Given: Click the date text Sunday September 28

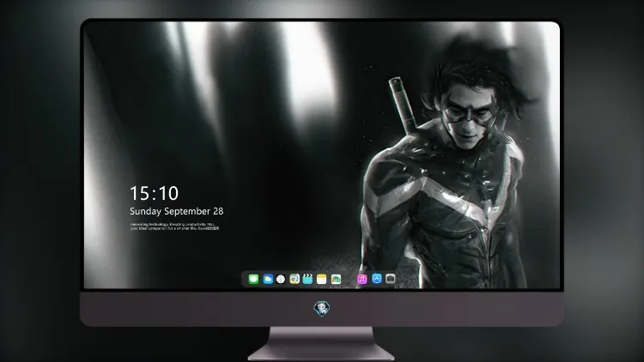Looking at the screenshot, I should (x=177, y=211).
